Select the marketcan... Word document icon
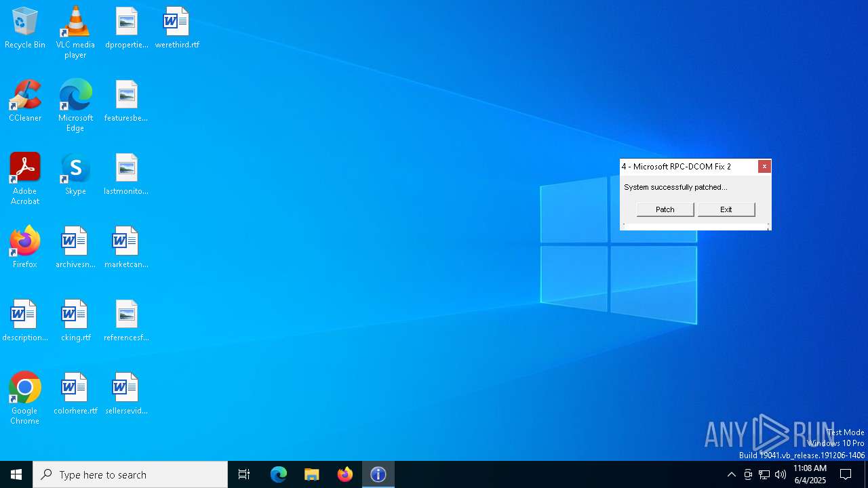Screen dimensions: 868x488 coord(126,248)
